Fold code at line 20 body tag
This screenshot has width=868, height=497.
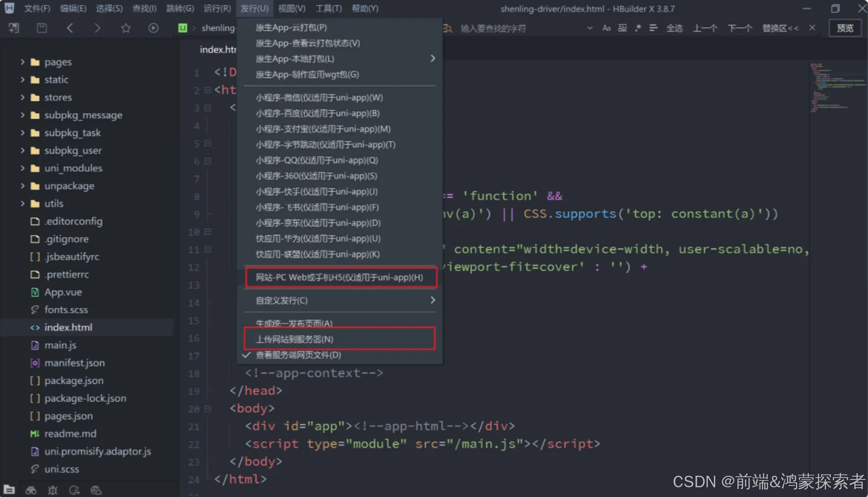coord(208,408)
